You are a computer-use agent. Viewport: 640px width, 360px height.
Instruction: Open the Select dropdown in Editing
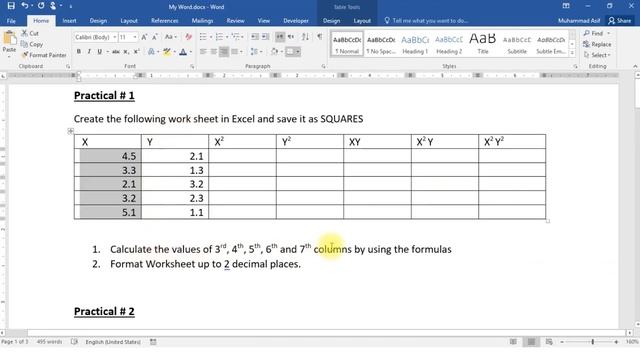[x=597, y=55]
